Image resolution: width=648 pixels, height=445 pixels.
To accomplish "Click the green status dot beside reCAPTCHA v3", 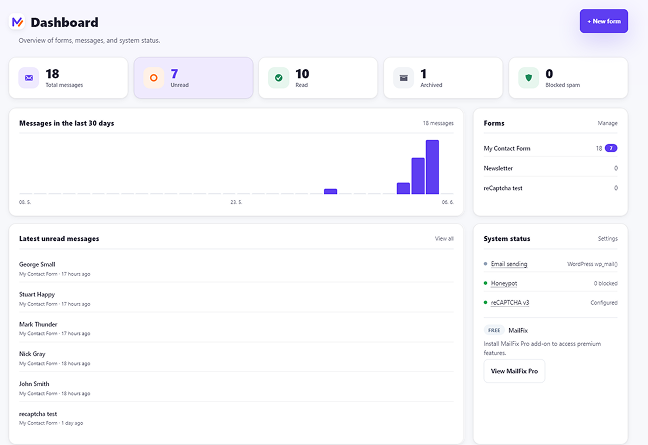I will tap(485, 302).
